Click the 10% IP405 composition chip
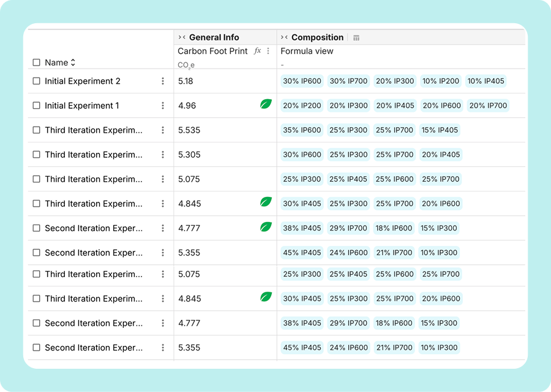 click(x=485, y=81)
